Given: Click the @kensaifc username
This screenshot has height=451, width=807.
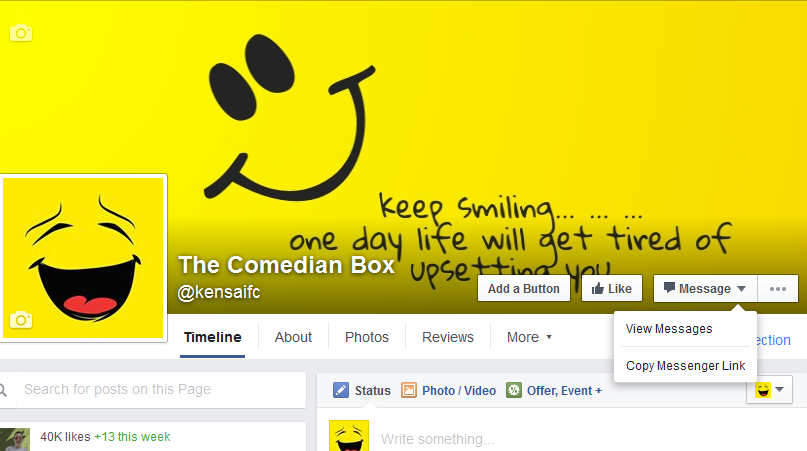Looking at the screenshot, I should 219,292.
